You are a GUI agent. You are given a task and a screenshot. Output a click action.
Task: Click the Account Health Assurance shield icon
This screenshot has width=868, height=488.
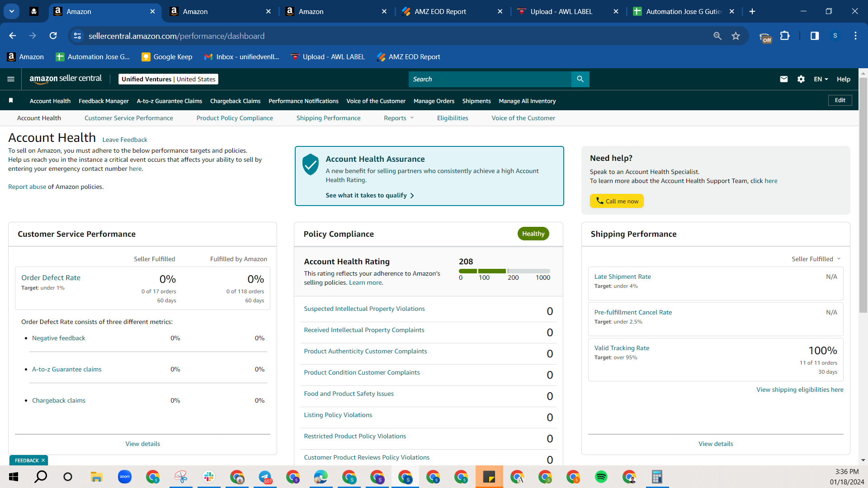pyautogui.click(x=311, y=164)
